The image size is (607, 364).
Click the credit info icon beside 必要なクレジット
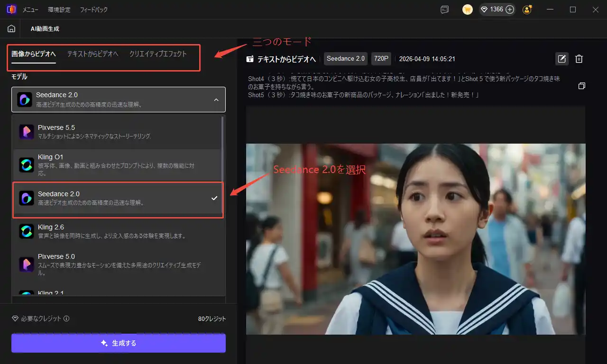click(66, 319)
